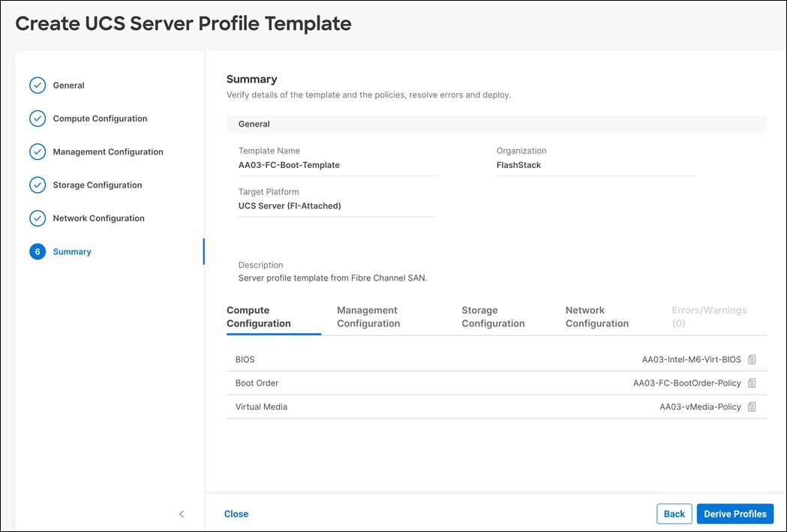View the Network Configuration tab

tap(597, 316)
